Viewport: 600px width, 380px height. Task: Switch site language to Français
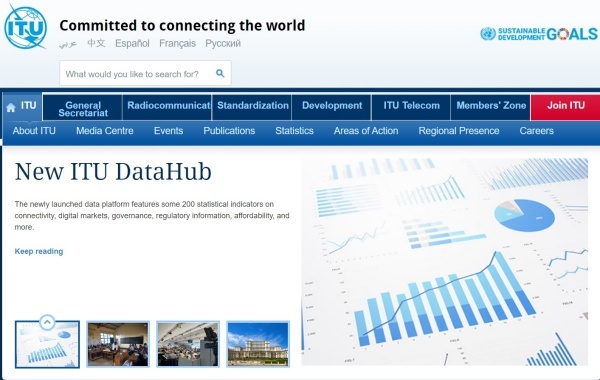pyautogui.click(x=177, y=43)
